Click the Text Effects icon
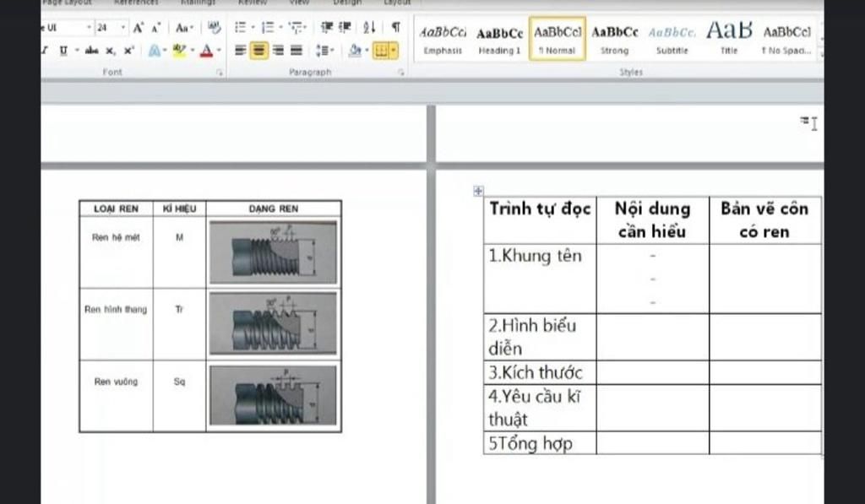Screen dimensions: 865x504 [155, 51]
